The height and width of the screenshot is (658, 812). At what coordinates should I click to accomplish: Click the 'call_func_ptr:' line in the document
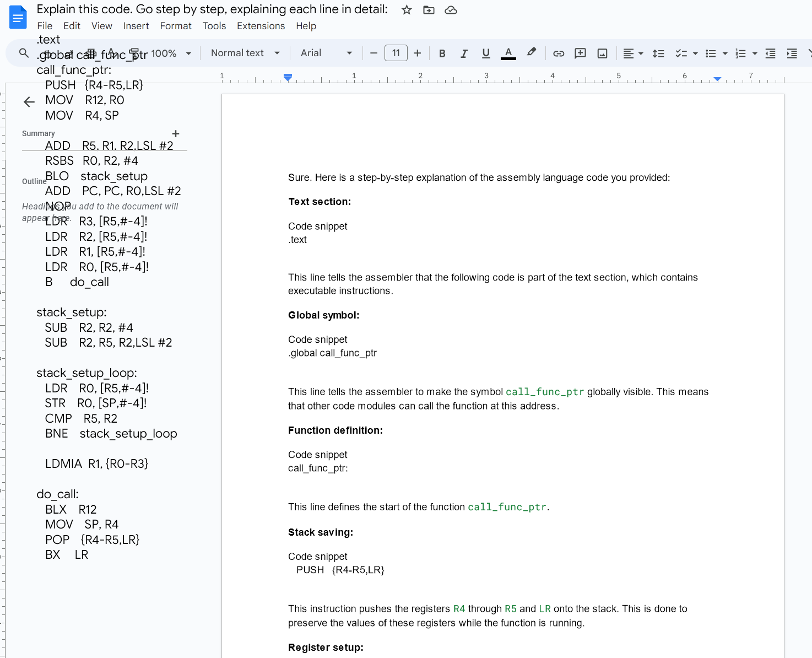(x=318, y=468)
